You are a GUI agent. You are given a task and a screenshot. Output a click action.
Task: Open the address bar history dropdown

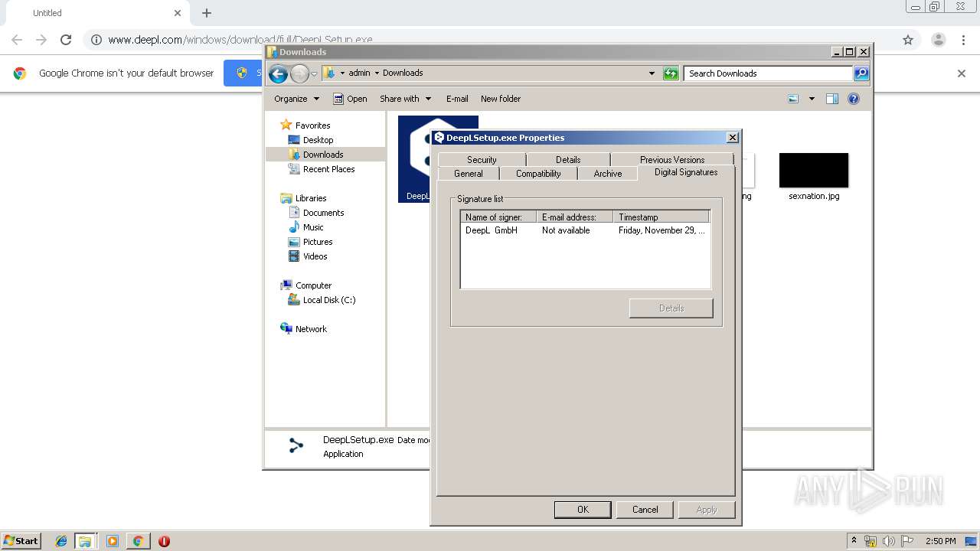pyautogui.click(x=652, y=73)
